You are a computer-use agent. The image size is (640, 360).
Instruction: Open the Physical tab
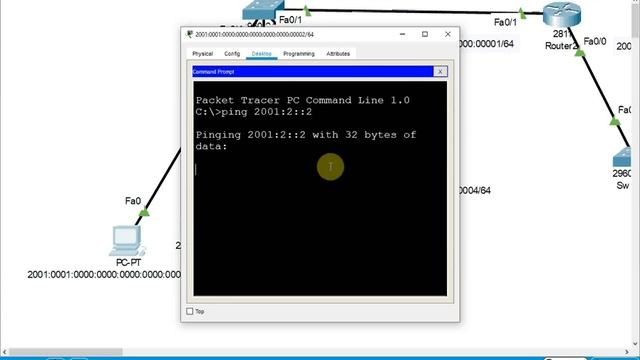point(202,54)
